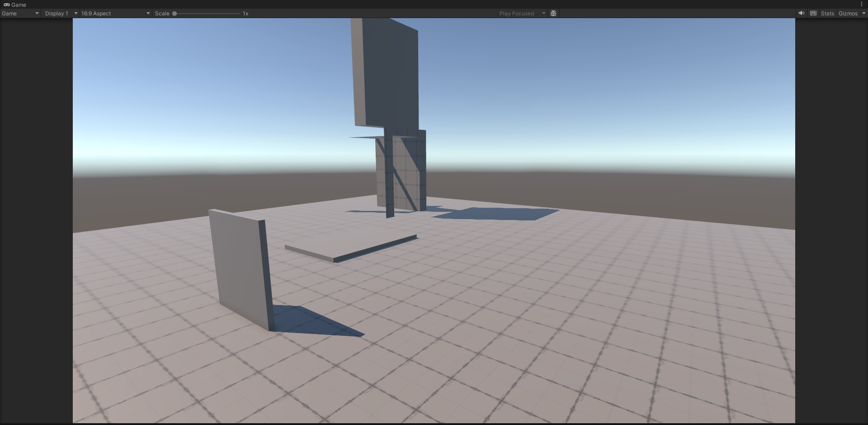Viewport: 868px width, 425px height.
Task: Open the Display 1 dropdown
Action: [x=61, y=14]
